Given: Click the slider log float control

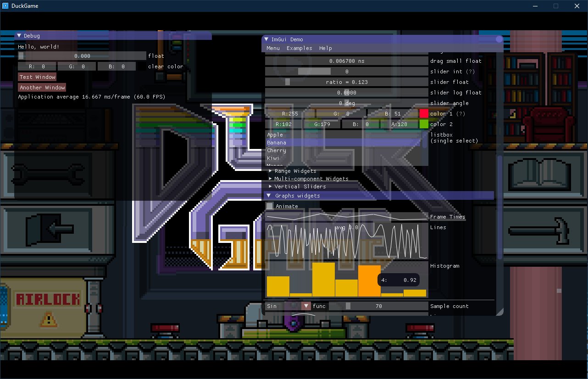Looking at the screenshot, I should click(347, 93).
